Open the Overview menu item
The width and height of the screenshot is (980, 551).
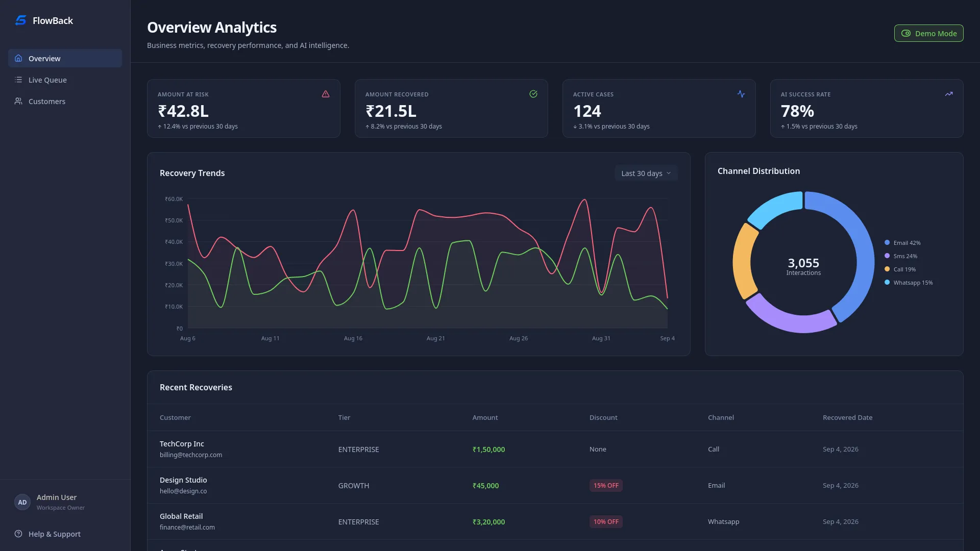pyautogui.click(x=65, y=58)
